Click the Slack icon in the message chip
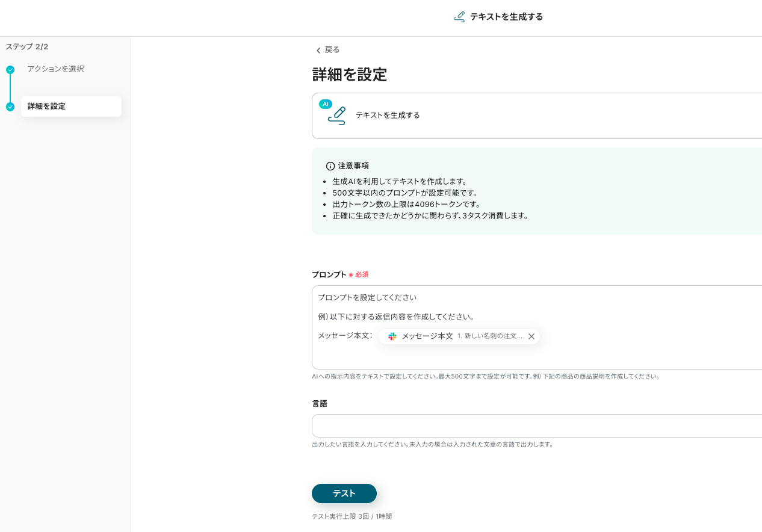This screenshot has width=762, height=532. click(392, 336)
